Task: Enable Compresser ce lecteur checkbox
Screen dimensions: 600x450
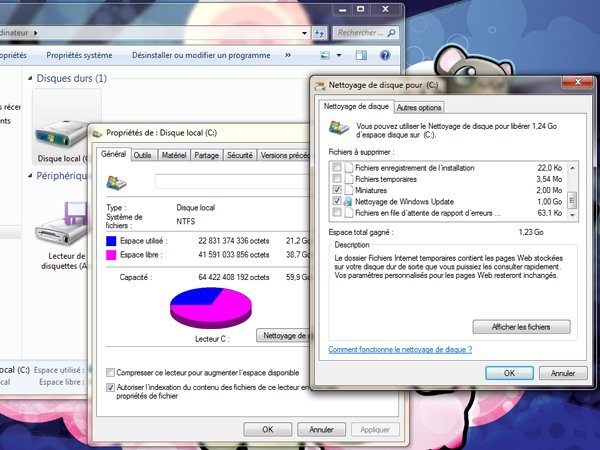Action: 110,372
